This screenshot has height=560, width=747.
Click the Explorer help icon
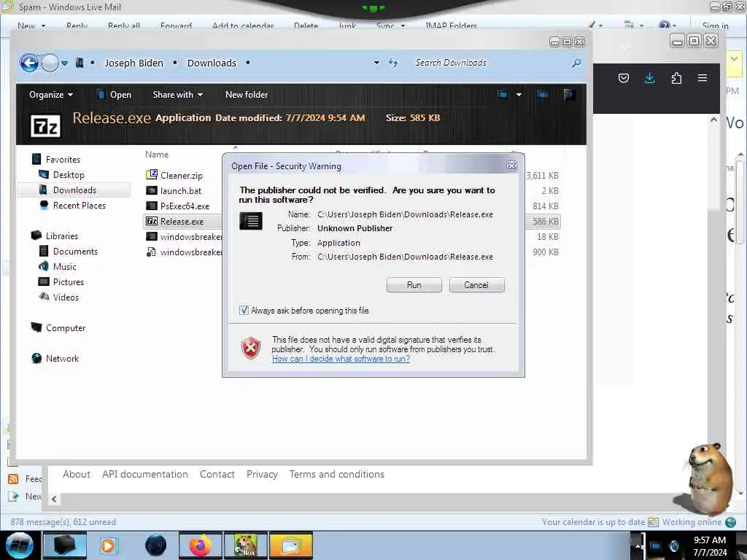tap(569, 94)
